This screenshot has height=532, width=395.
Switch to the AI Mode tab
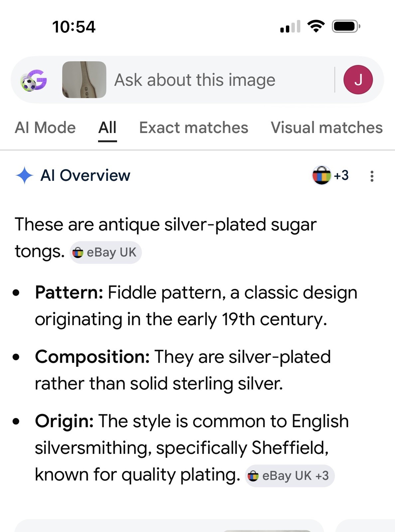click(45, 128)
